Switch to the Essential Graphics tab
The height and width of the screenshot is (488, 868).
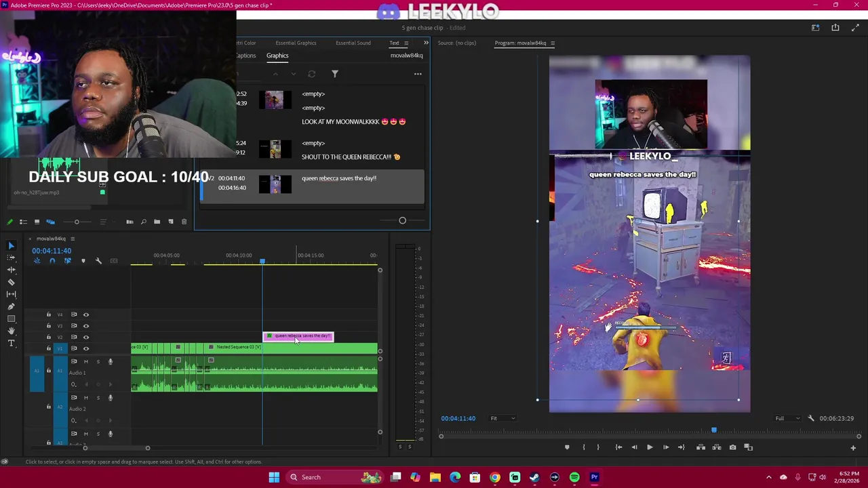pyautogui.click(x=296, y=43)
